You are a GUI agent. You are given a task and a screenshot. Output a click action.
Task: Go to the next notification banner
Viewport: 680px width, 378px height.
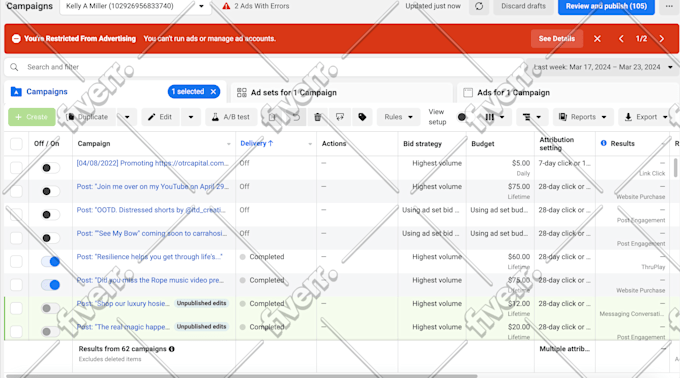pyautogui.click(x=661, y=39)
